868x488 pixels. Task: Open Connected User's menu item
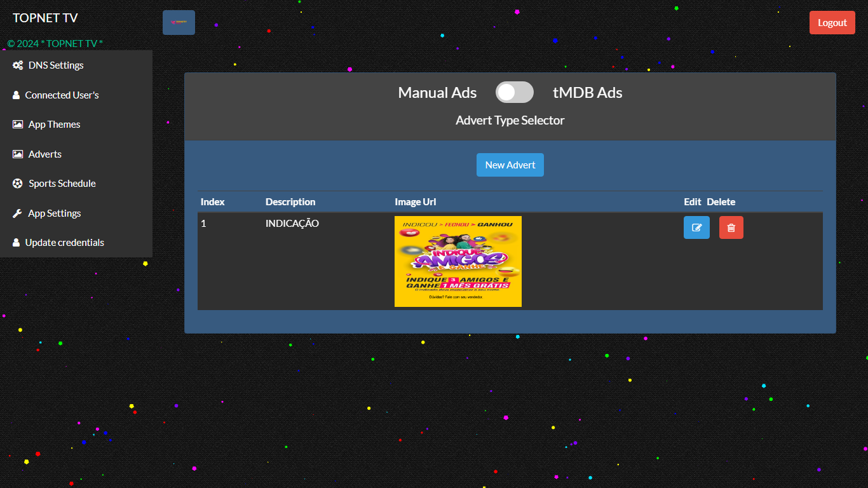click(76, 95)
